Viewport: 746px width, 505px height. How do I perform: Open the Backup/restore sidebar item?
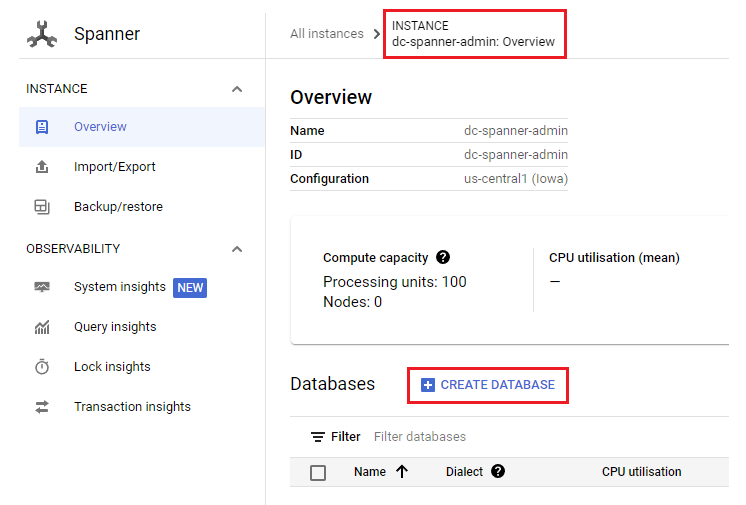click(x=142, y=207)
